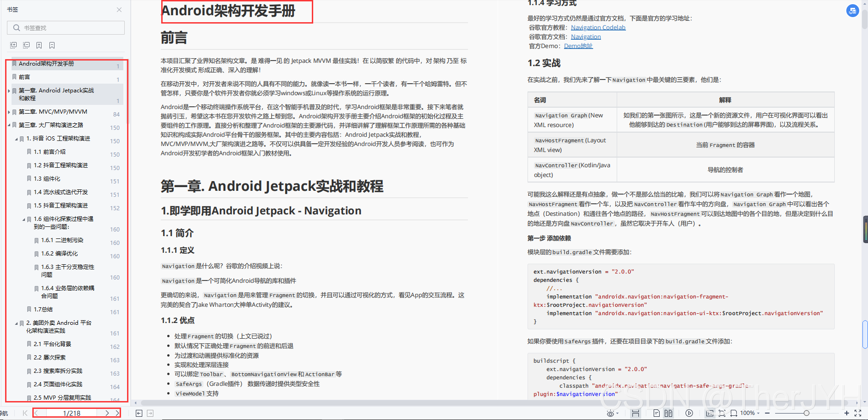
Task: Toggle two-page side-by-side view
Action: (x=668, y=413)
